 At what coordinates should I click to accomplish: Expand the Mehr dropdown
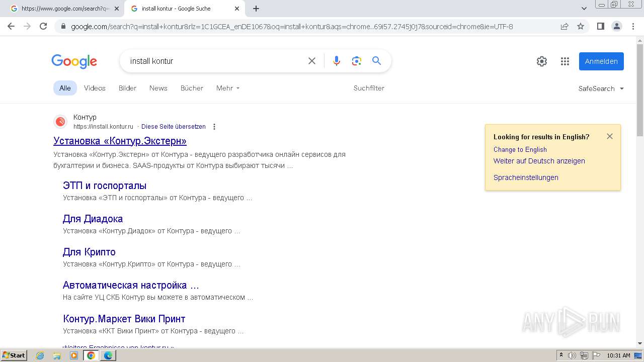(228, 88)
